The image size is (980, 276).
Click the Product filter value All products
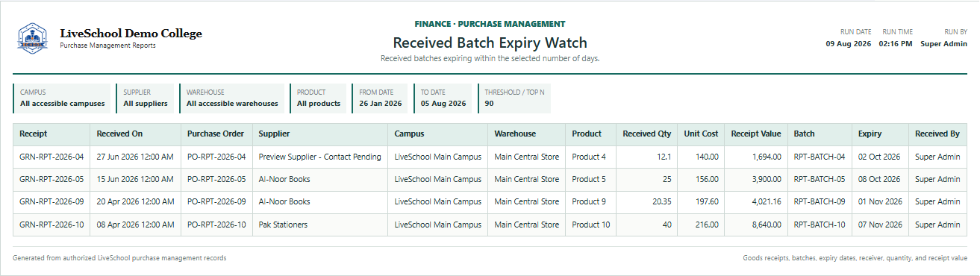tap(319, 104)
